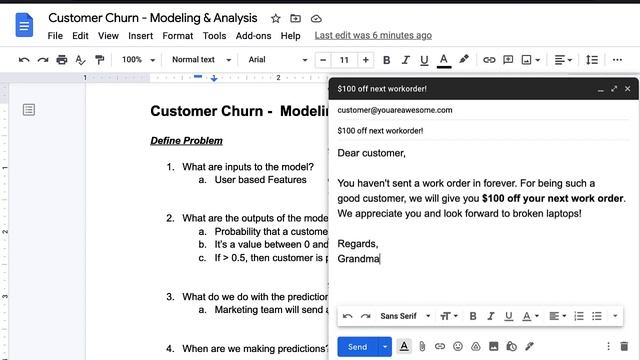Viewport: 640px width, 360px height.
Task: Click the email subject field
Action: [483, 131]
